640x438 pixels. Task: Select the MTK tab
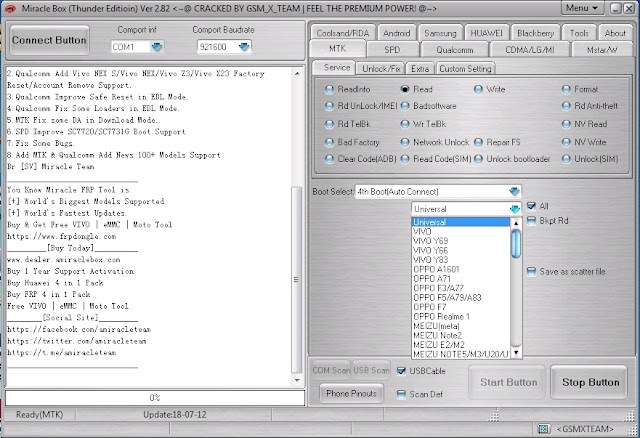(x=337, y=49)
